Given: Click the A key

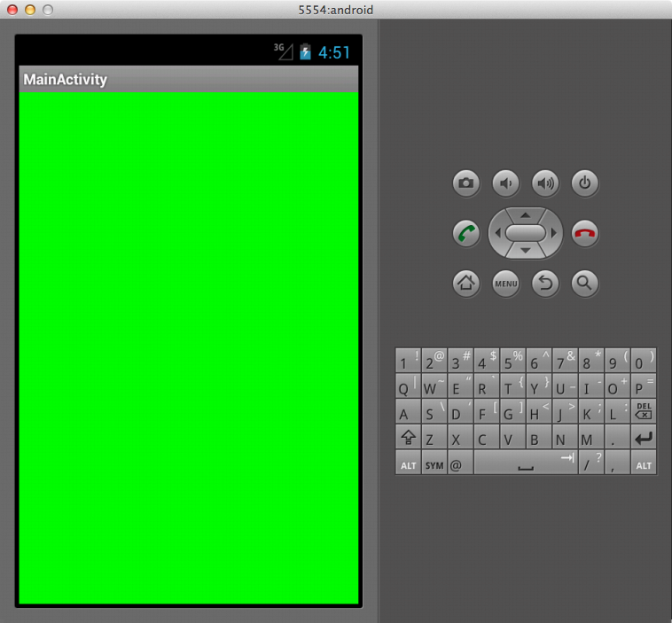Looking at the screenshot, I should [x=408, y=411].
